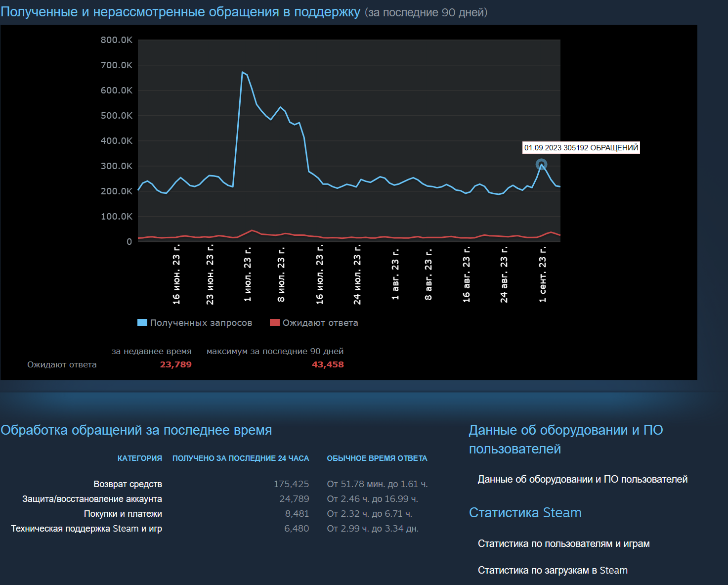
Task: Click the blue 'Полученных запросов' legend swatch
Action: click(x=142, y=322)
